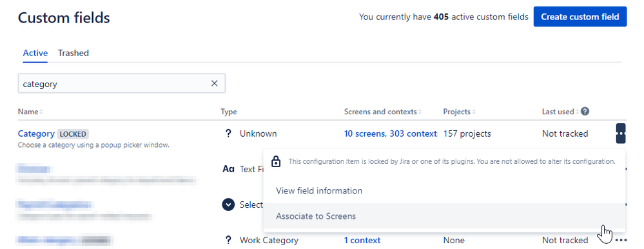The height and width of the screenshot is (249, 644).
Task: Click Not tracked in Work Category row
Action: click(565, 241)
